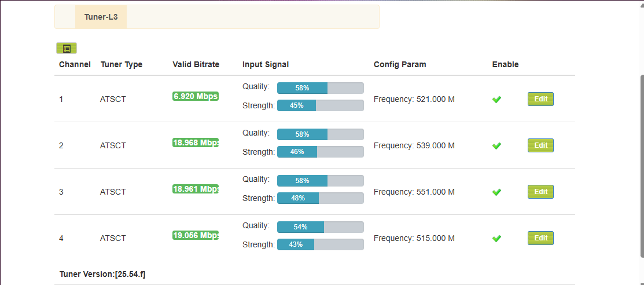This screenshot has width=644, height=285.
Task: Select the Tuner-L3 tab
Action: (x=101, y=17)
